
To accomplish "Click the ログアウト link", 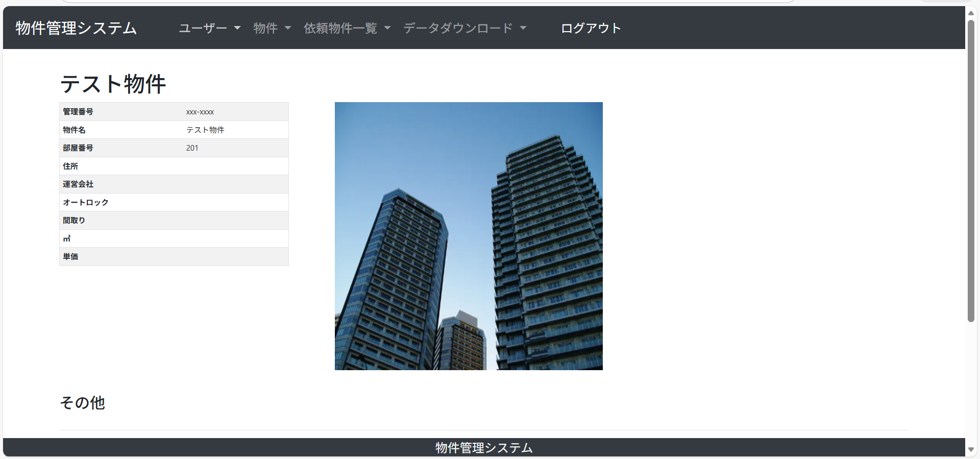I will 591,28.
